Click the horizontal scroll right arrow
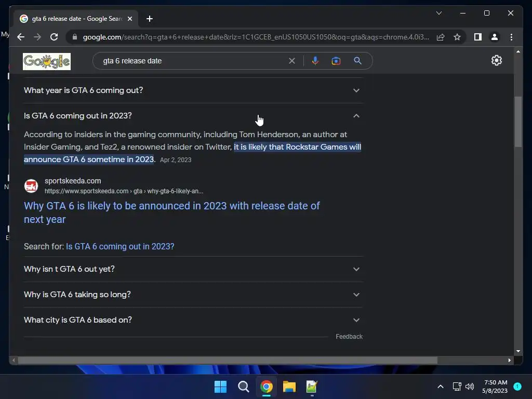This screenshot has width=532, height=399. pyautogui.click(x=509, y=361)
